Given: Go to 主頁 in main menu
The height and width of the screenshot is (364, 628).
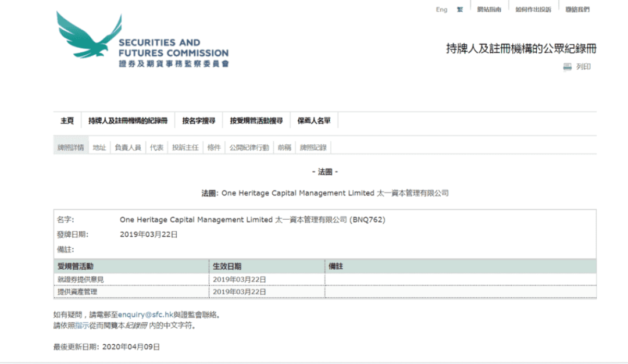Looking at the screenshot, I should coord(67,121).
